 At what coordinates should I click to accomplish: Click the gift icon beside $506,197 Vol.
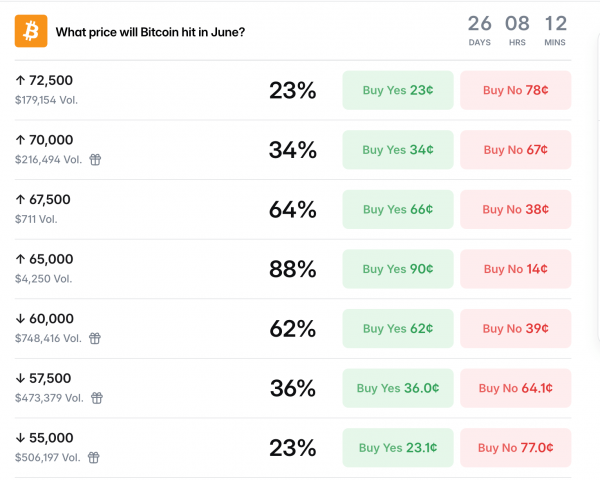point(94,457)
